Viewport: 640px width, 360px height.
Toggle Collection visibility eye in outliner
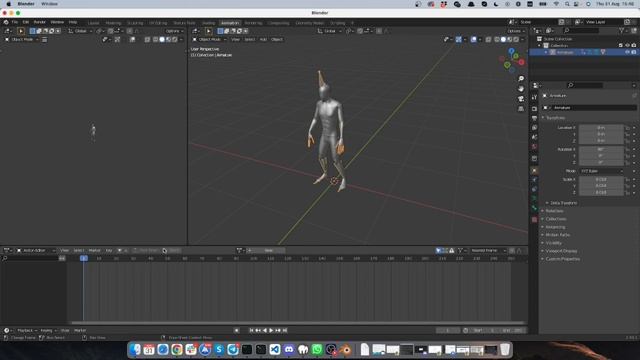coord(627,45)
